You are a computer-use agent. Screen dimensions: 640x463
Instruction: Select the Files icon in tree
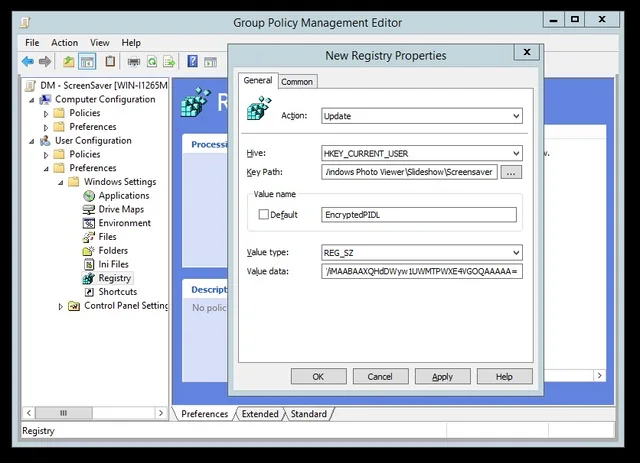tap(89, 237)
